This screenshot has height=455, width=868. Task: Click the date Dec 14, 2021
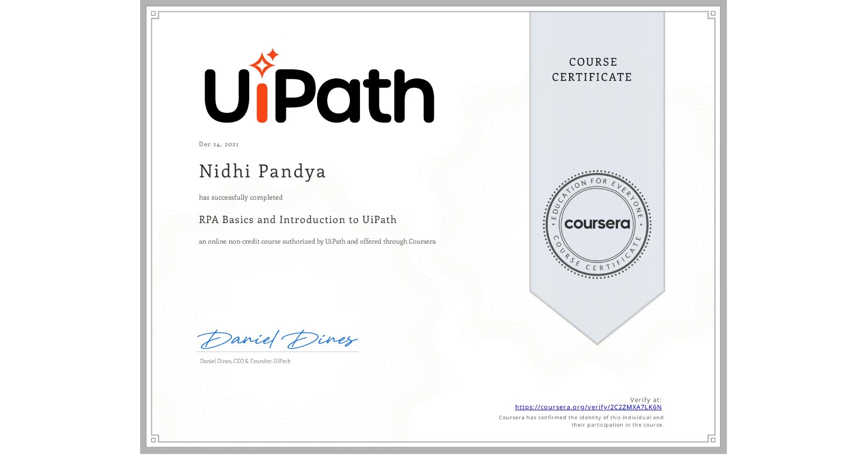(219, 144)
